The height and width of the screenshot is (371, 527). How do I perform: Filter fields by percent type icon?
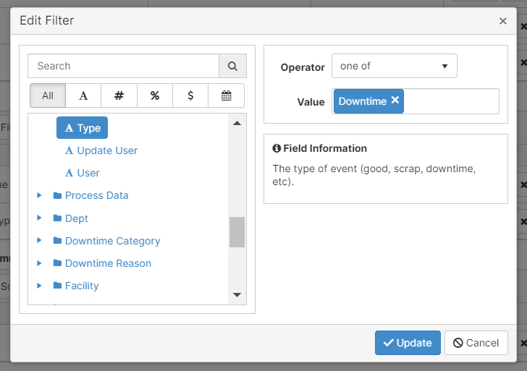(x=155, y=96)
